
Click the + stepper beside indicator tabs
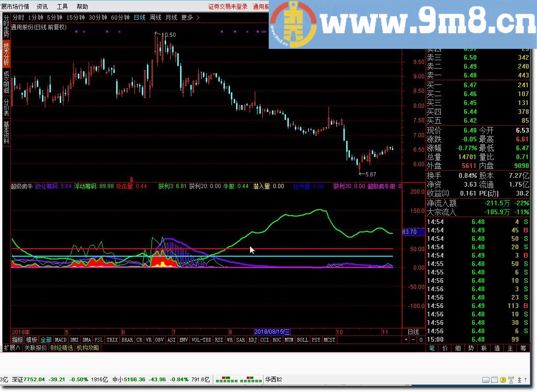coord(406,340)
